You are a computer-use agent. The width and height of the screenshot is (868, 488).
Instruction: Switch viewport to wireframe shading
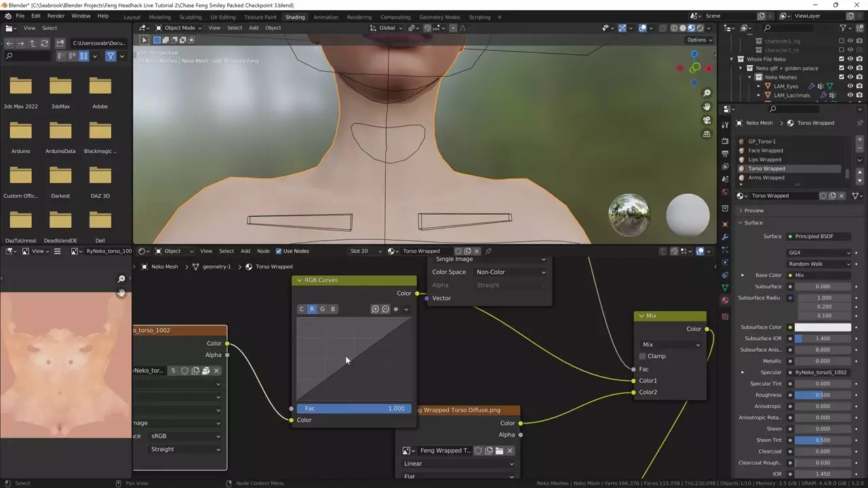coord(673,28)
